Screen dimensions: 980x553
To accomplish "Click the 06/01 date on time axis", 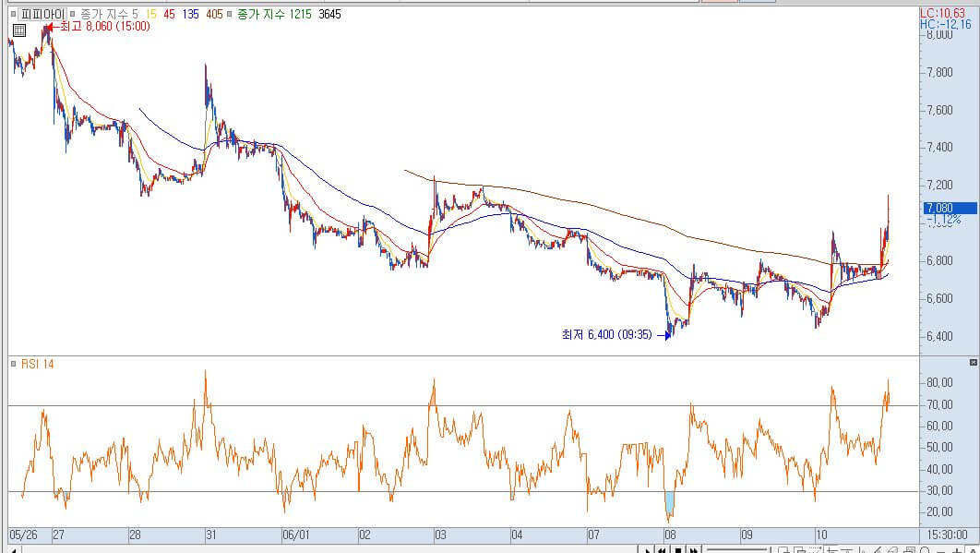I will tap(295, 535).
